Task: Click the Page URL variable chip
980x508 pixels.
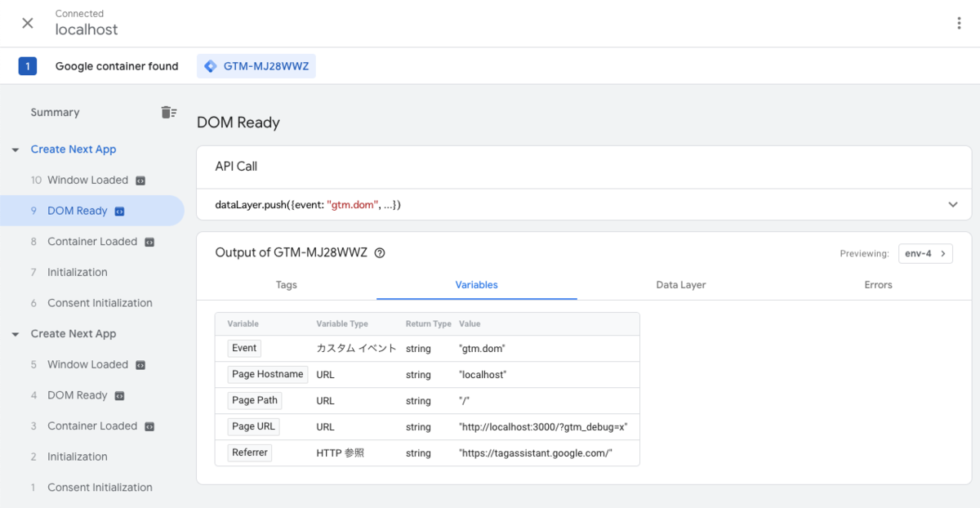Action: coord(253,426)
